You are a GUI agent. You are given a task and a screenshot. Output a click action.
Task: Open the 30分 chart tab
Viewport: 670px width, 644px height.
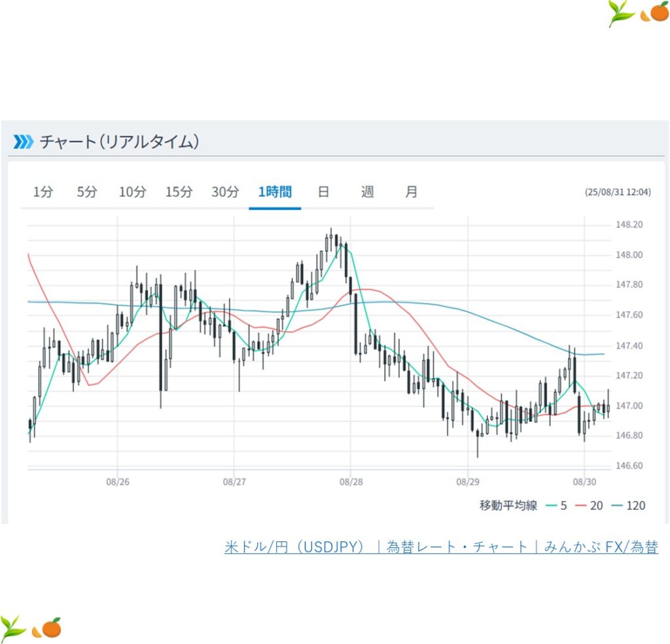click(x=225, y=192)
